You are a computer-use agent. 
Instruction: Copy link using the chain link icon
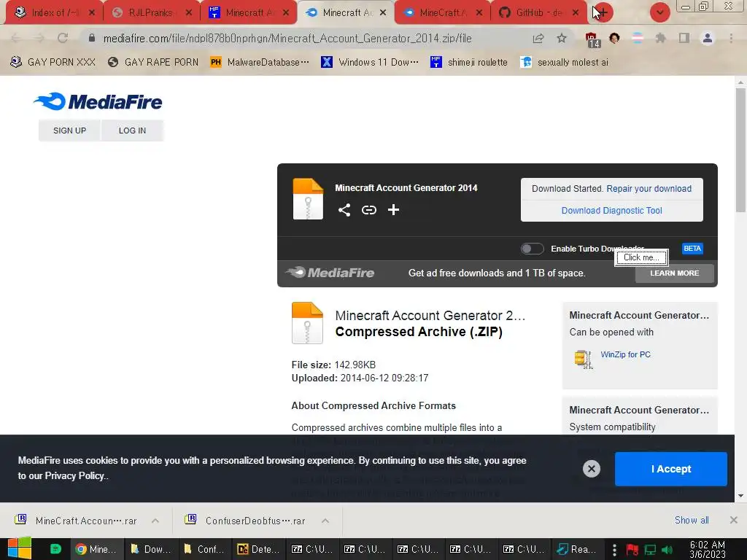point(368,210)
